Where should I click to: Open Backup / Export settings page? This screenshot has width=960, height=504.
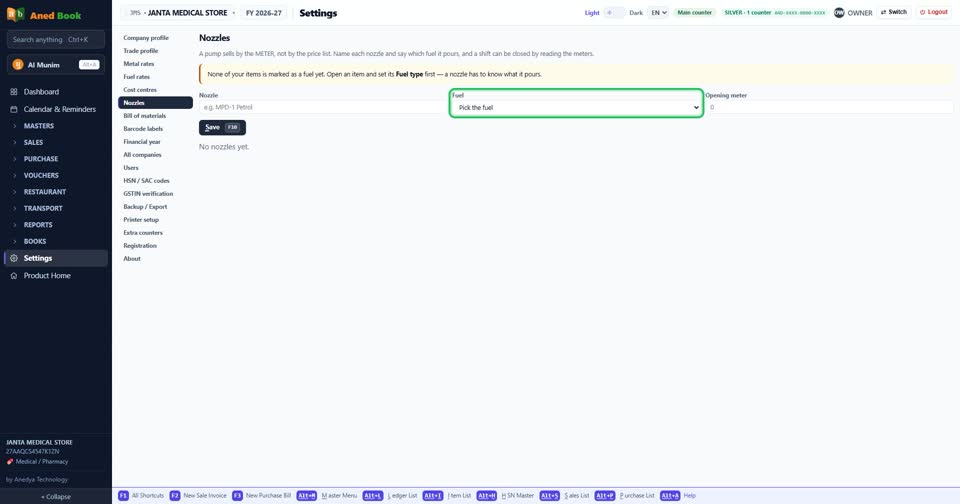click(155, 206)
